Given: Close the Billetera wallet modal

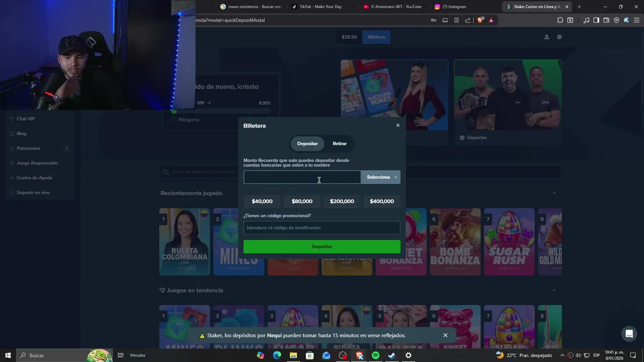Looking at the screenshot, I should coord(397,125).
